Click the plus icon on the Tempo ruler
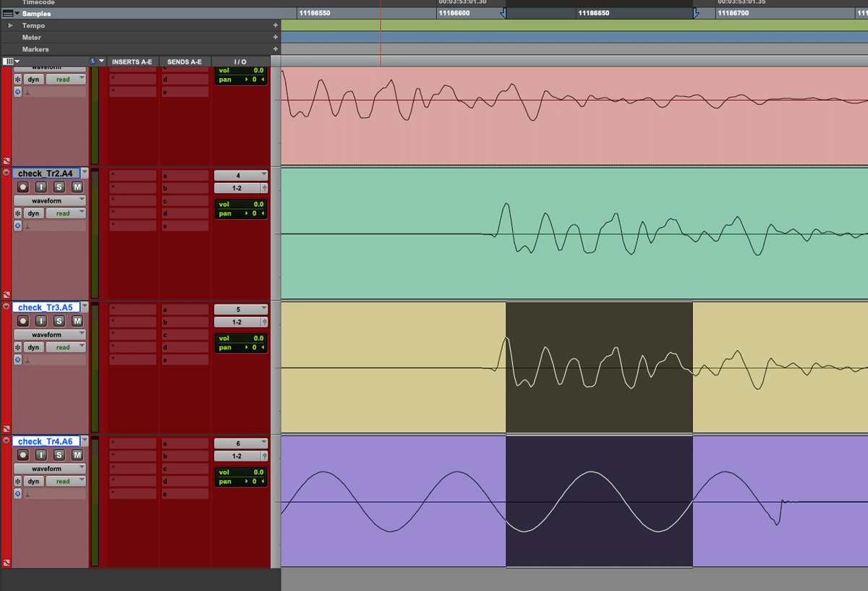The width and height of the screenshot is (868, 591). pos(275,25)
